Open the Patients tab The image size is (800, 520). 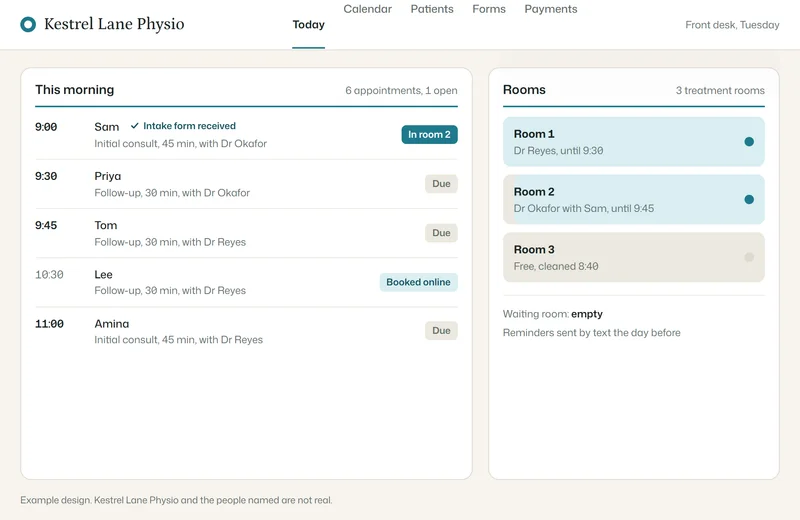tap(432, 9)
